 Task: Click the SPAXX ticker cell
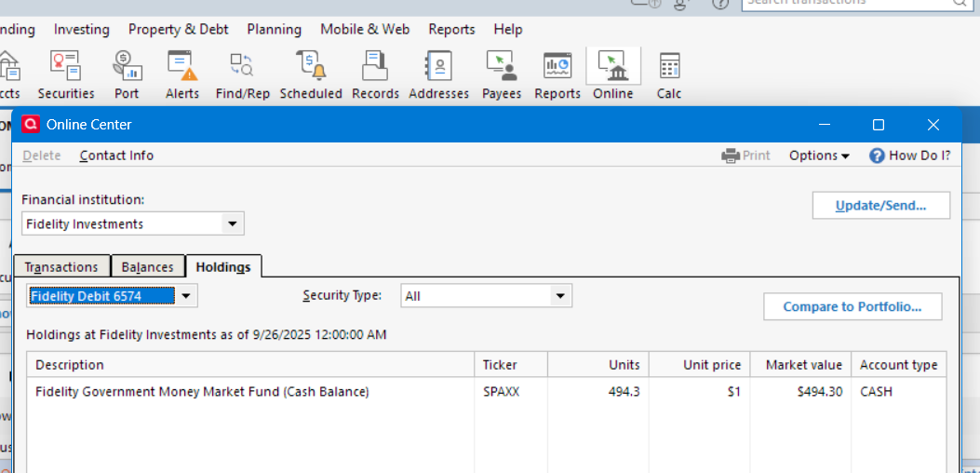(502, 392)
